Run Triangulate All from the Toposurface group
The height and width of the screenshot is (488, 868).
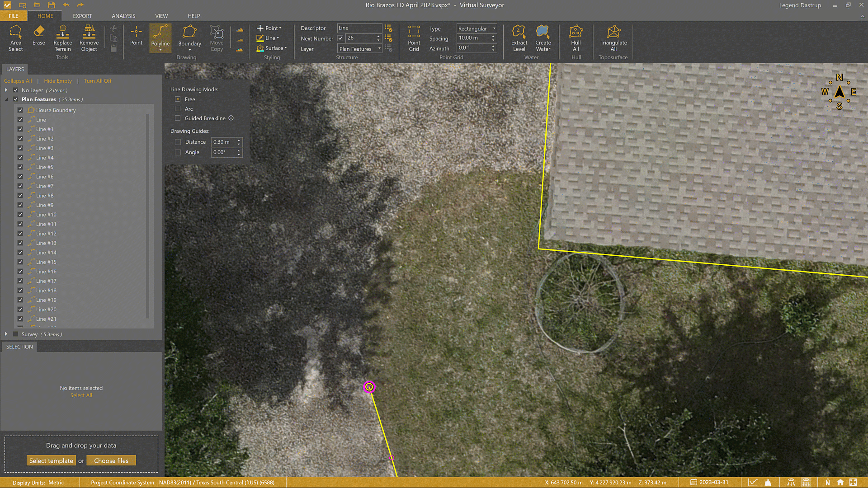tap(613, 38)
